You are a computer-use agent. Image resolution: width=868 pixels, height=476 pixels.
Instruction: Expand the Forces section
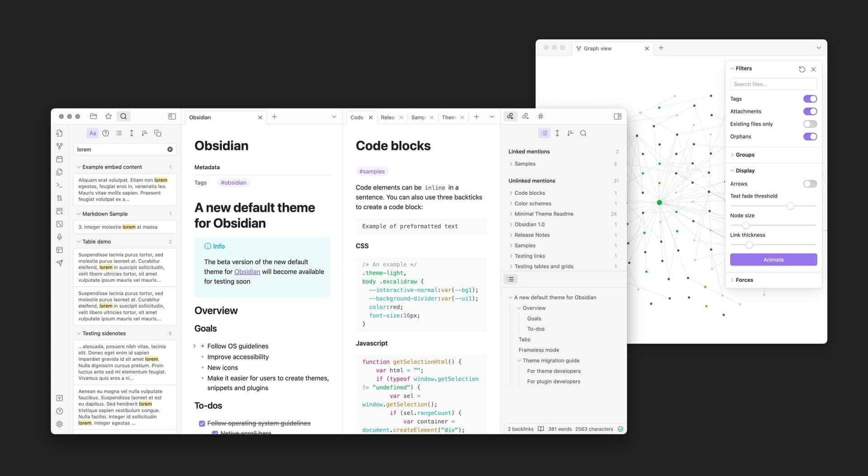pyautogui.click(x=744, y=280)
